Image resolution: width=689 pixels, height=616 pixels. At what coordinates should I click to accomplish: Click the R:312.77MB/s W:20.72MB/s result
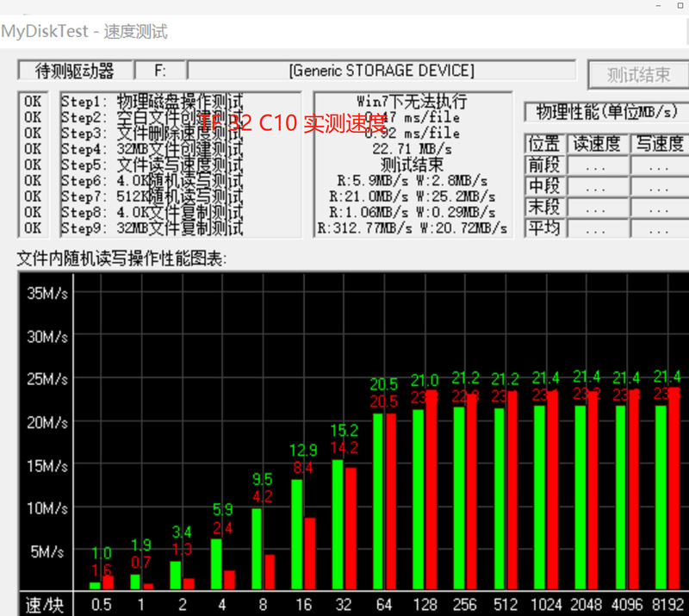point(413,228)
